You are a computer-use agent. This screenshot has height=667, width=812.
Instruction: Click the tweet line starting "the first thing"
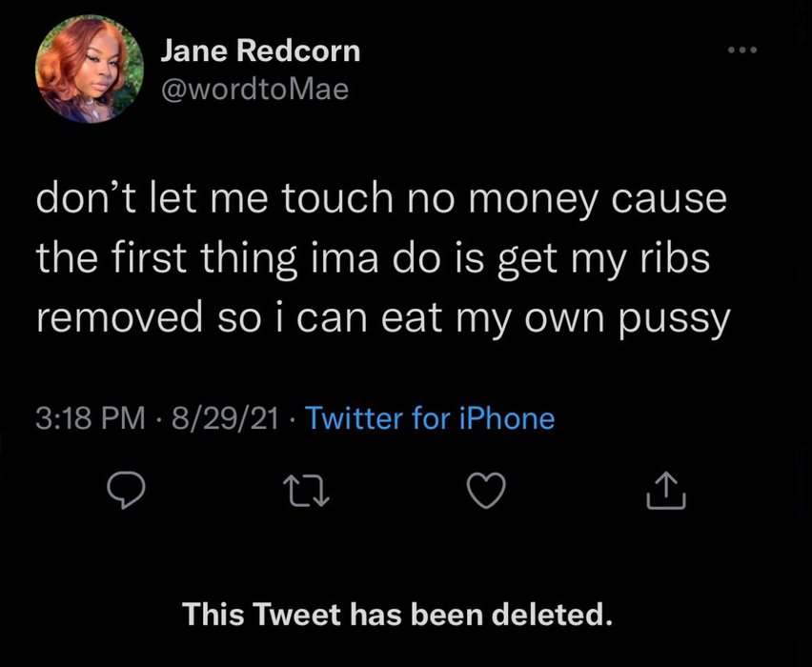click(x=374, y=259)
